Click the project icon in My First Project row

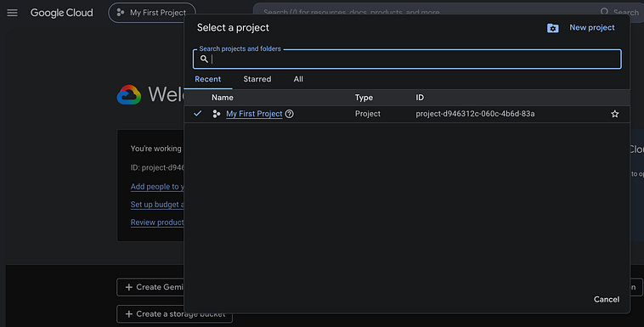pyautogui.click(x=217, y=114)
